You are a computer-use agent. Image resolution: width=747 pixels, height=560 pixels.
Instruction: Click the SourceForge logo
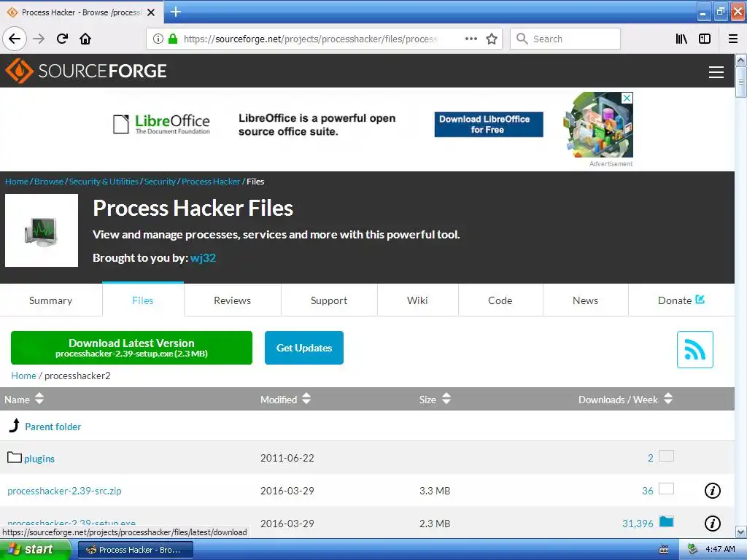86,71
